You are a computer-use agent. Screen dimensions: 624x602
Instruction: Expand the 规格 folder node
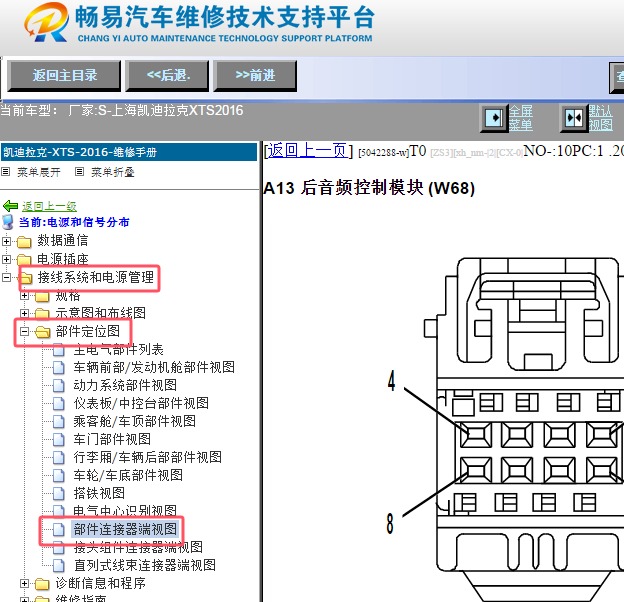coord(24,296)
